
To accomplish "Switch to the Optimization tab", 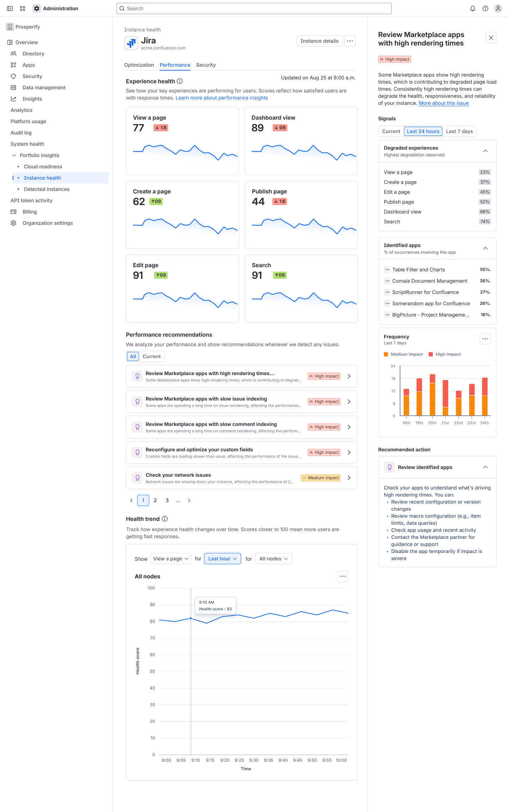I will point(139,65).
